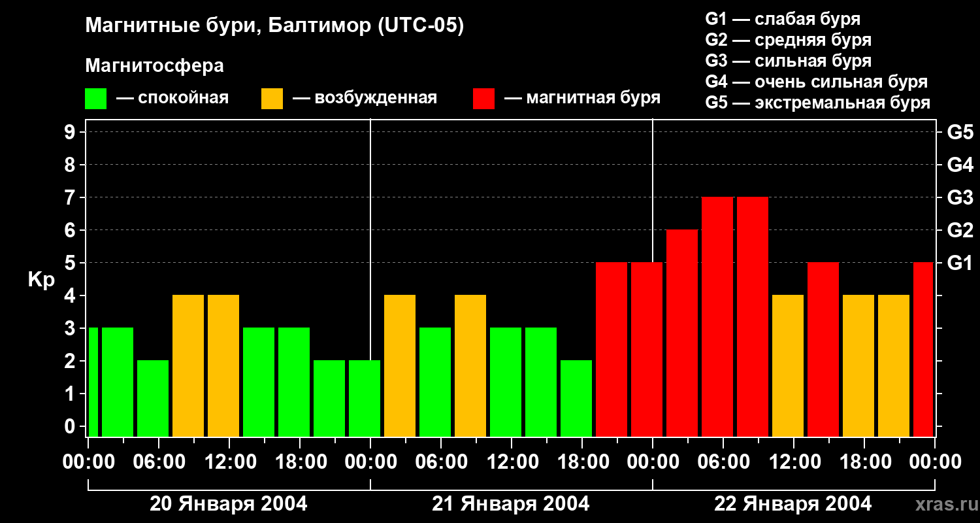Click the '20 Января 2004' date label

[229, 504]
